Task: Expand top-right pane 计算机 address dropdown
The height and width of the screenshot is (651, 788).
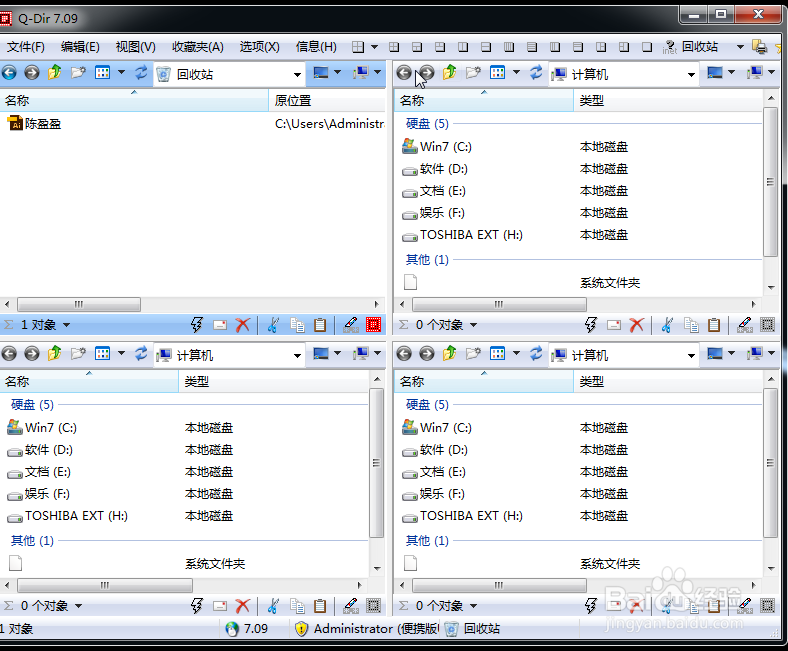Action: [692, 74]
